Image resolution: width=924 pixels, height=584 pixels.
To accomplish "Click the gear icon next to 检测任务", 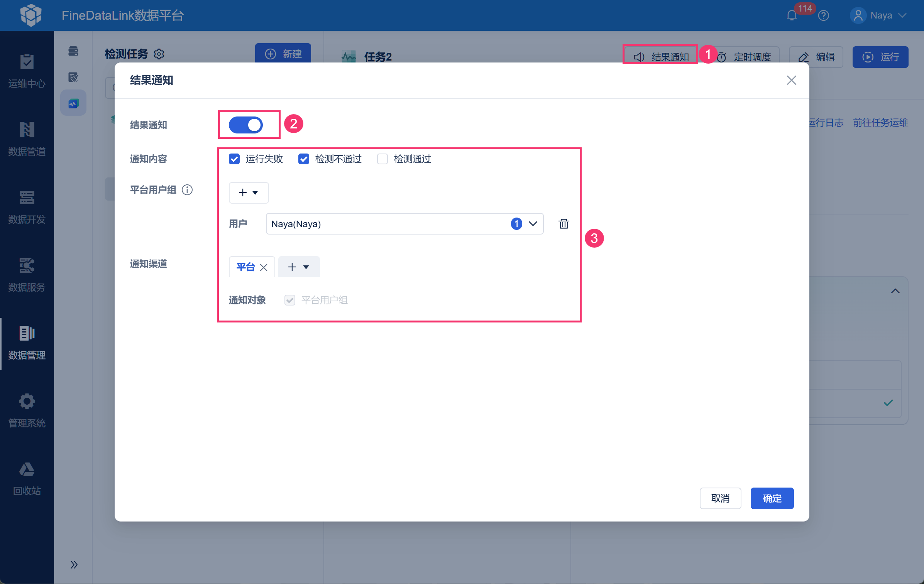I will [159, 54].
